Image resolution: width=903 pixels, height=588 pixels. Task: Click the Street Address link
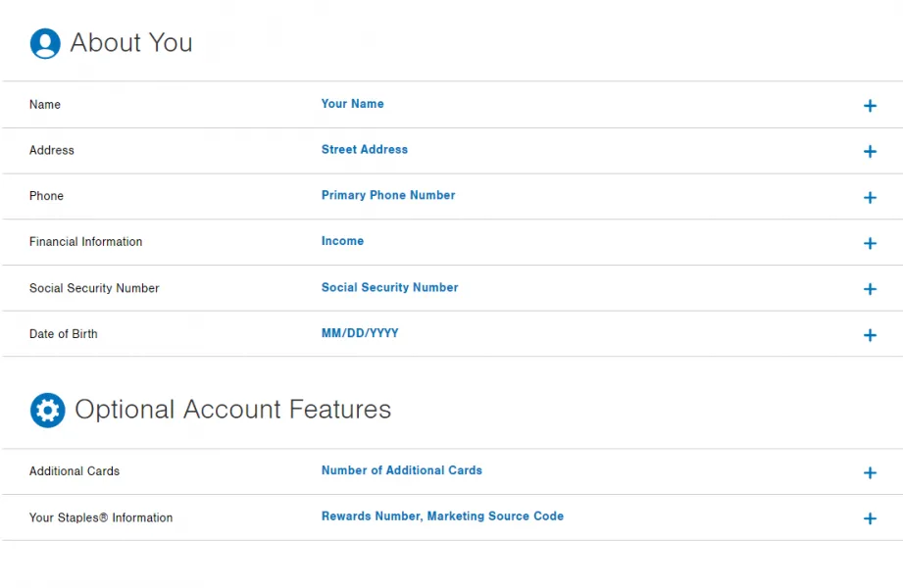(x=364, y=150)
